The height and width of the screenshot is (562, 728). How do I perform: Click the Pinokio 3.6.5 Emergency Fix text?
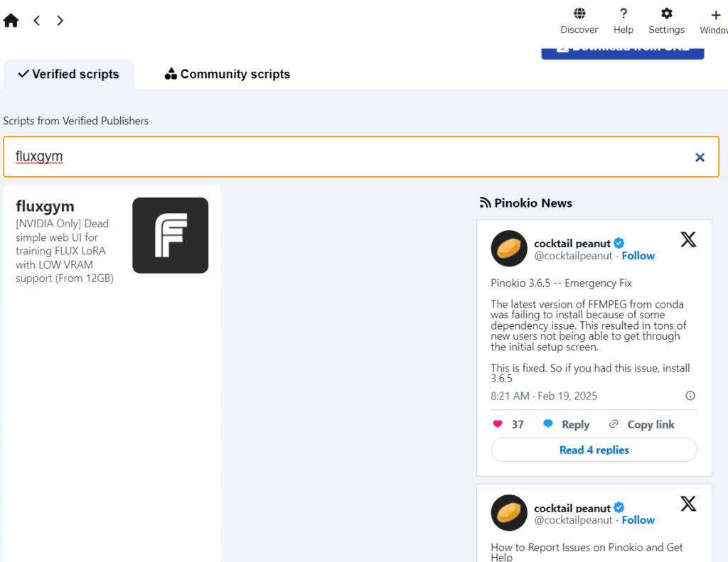tap(562, 283)
